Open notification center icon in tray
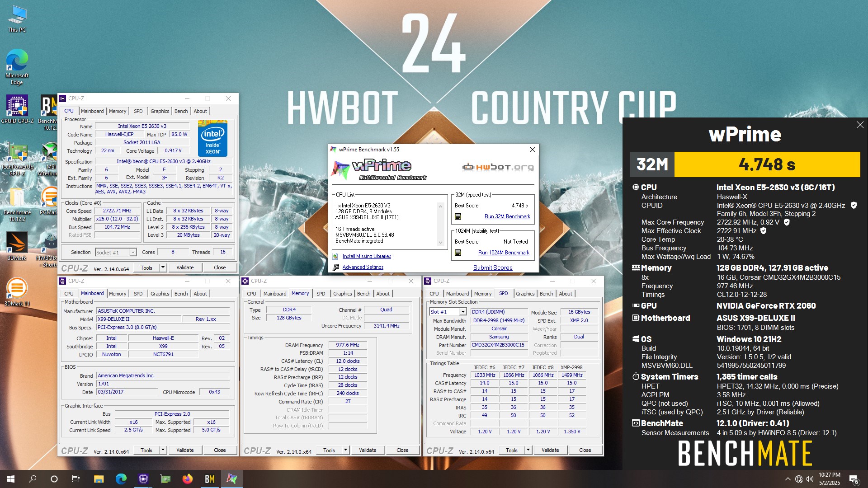 (854, 479)
